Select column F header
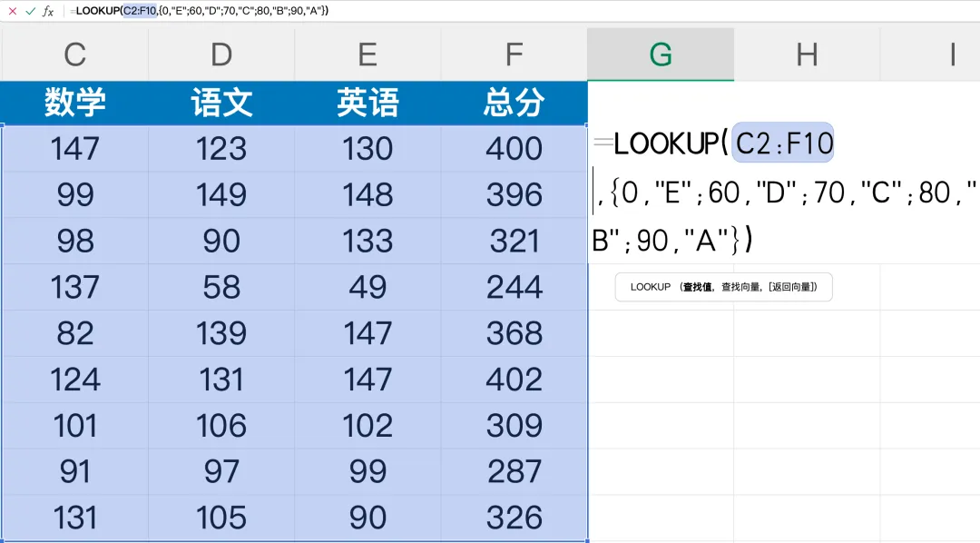This screenshot has width=980, height=543. 514,54
